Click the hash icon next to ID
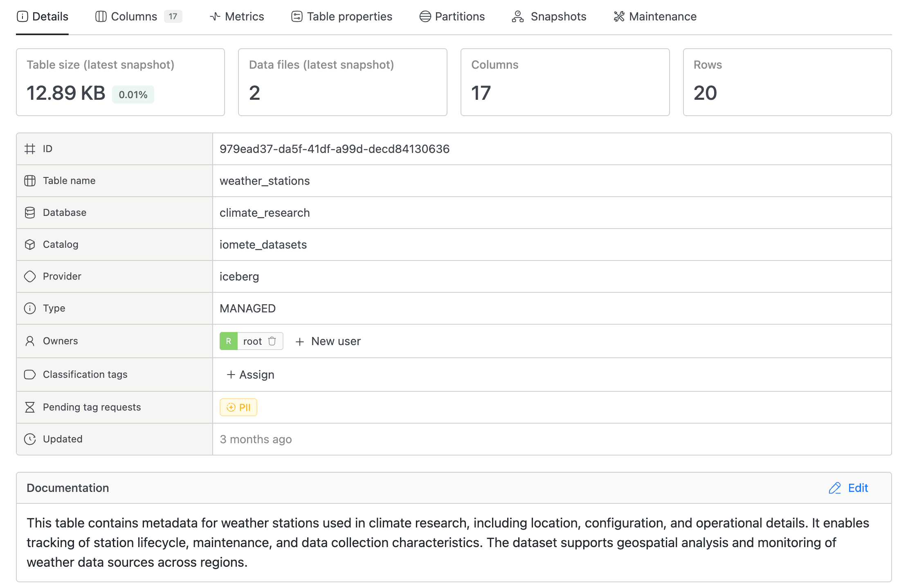The image size is (908, 588). (x=30, y=149)
